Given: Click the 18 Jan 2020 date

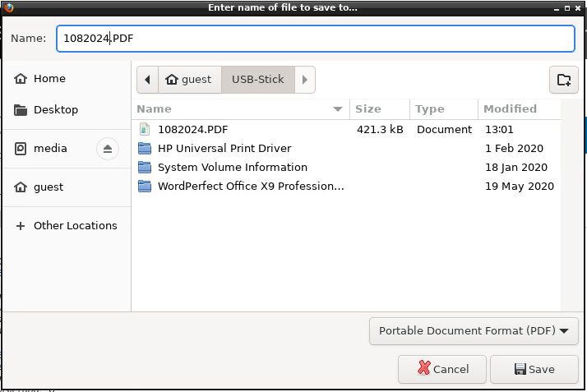Looking at the screenshot, I should pos(516,167).
